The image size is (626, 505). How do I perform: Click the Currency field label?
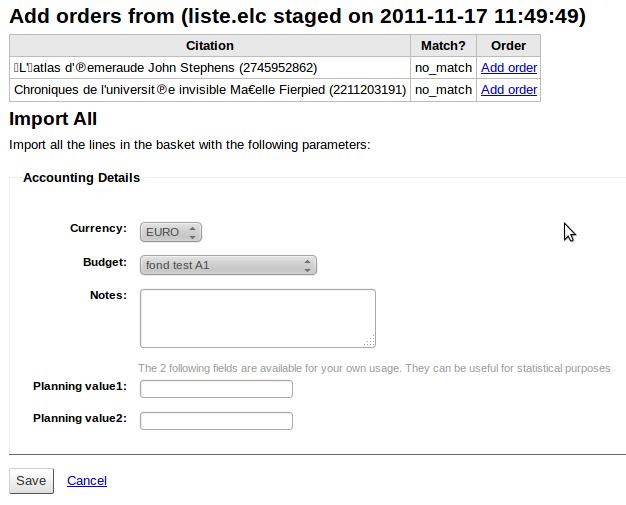pos(98,228)
